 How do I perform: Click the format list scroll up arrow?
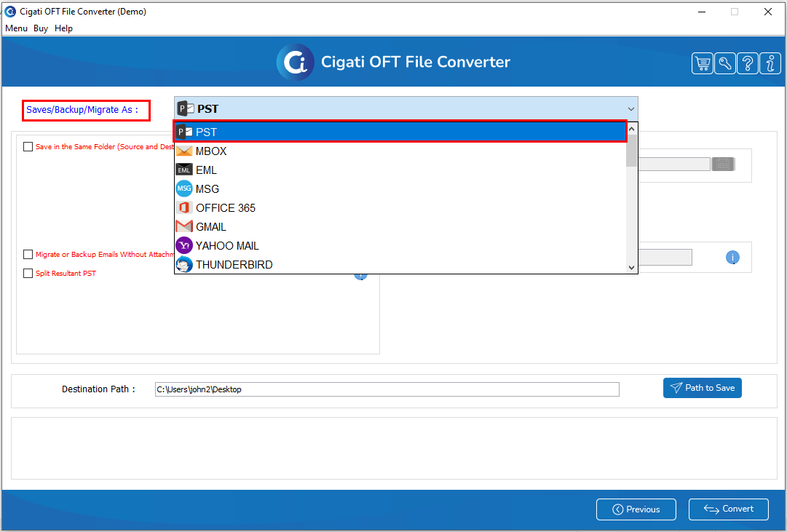631,129
